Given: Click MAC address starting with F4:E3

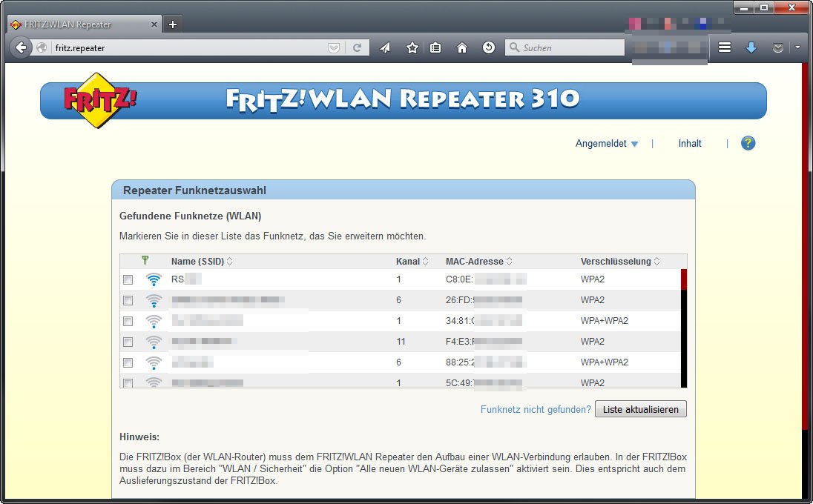Looking at the screenshot, I should click(x=484, y=342).
